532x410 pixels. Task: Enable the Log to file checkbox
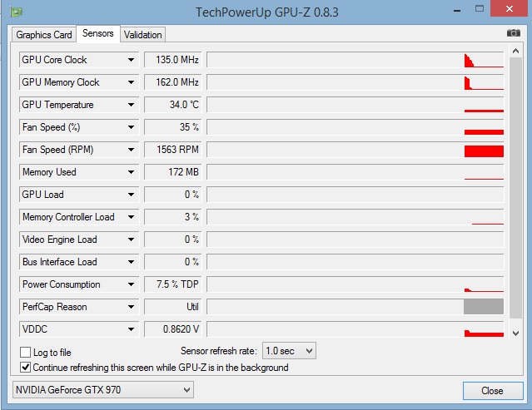click(26, 353)
